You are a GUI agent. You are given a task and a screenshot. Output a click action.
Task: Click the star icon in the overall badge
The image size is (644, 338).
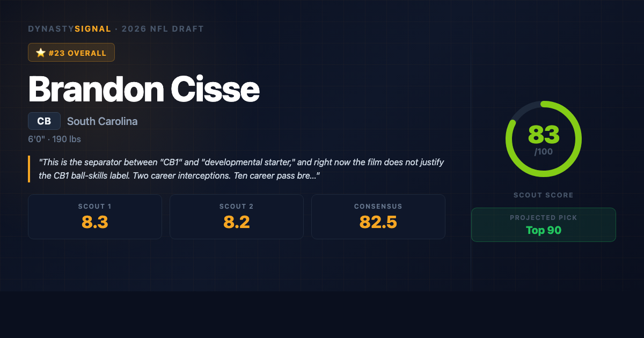[x=40, y=53]
